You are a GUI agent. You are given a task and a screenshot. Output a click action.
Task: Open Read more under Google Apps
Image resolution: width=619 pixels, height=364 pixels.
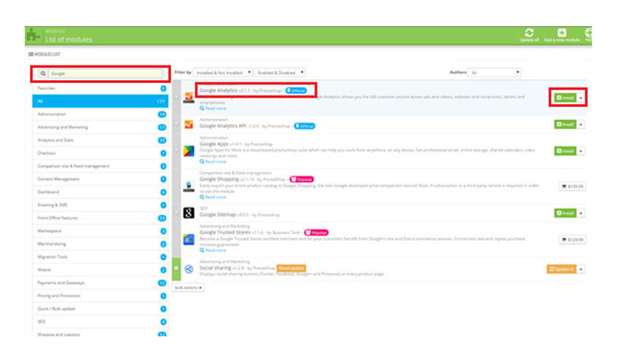click(x=213, y=162)
